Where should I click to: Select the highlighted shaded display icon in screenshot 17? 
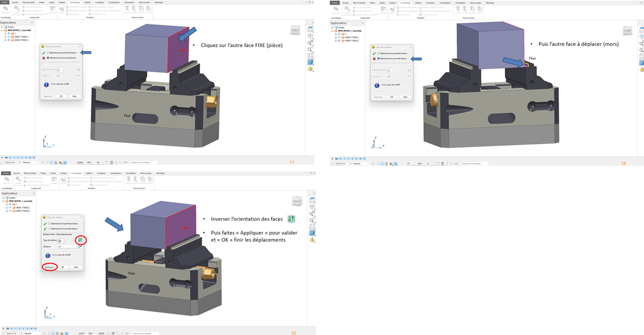click(310, 62)
